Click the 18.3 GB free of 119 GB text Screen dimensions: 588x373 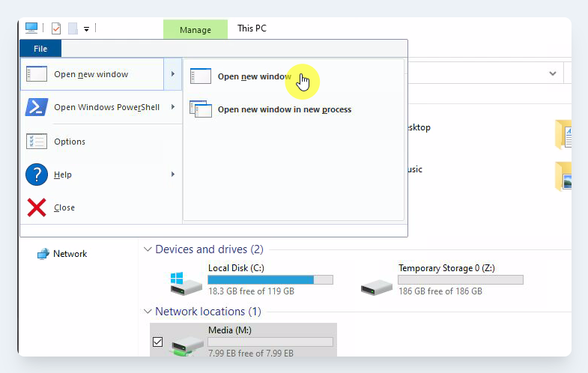251,291
